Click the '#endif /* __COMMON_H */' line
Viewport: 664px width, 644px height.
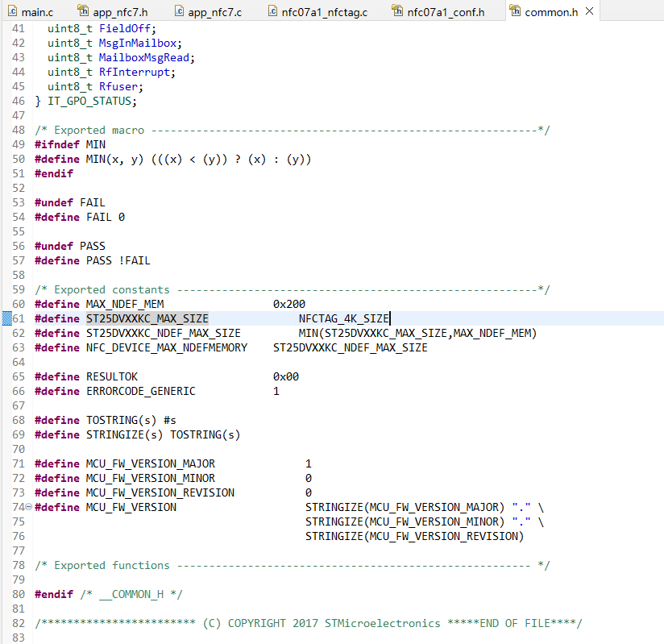tap(109, 594)
